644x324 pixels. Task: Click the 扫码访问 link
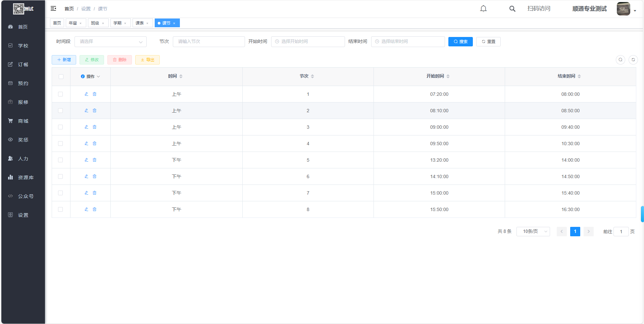pos(539,9)
